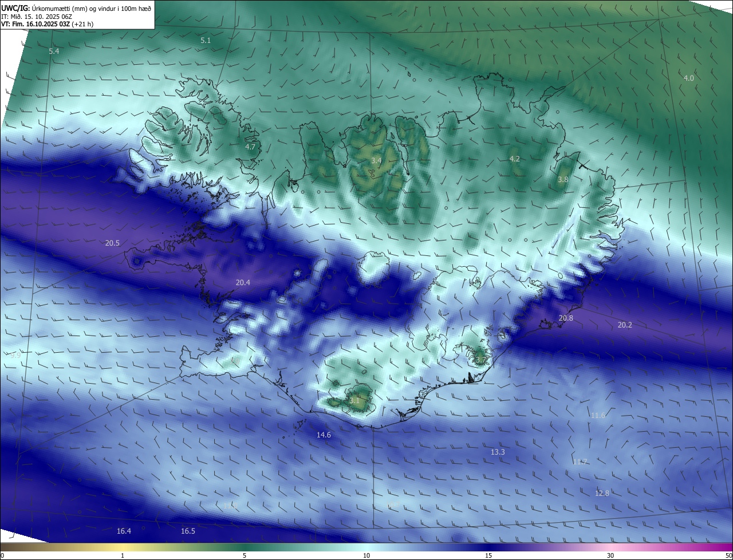Click the 4.0 value label

click(689, 78)
